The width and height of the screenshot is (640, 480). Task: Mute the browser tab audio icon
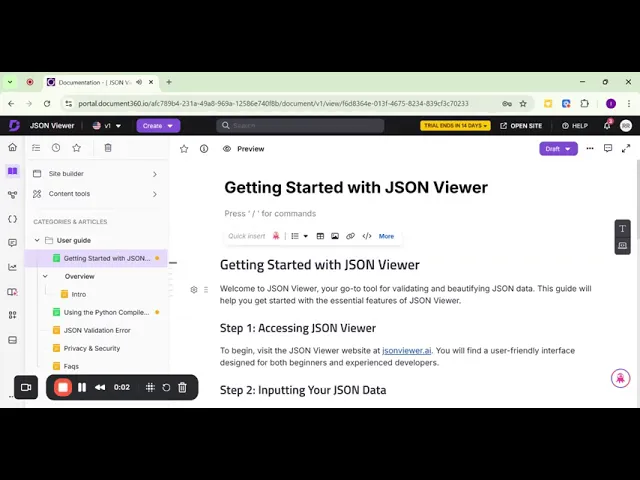139,82
